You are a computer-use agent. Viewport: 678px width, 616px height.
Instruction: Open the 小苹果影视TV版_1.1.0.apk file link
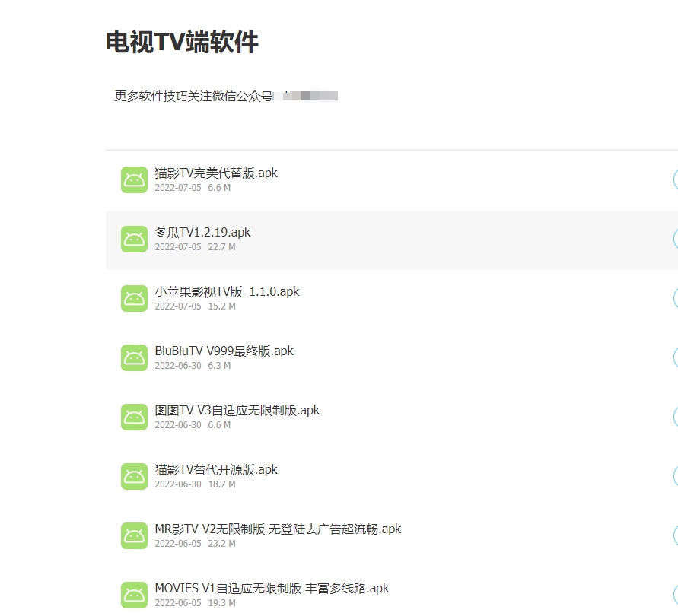227,291
